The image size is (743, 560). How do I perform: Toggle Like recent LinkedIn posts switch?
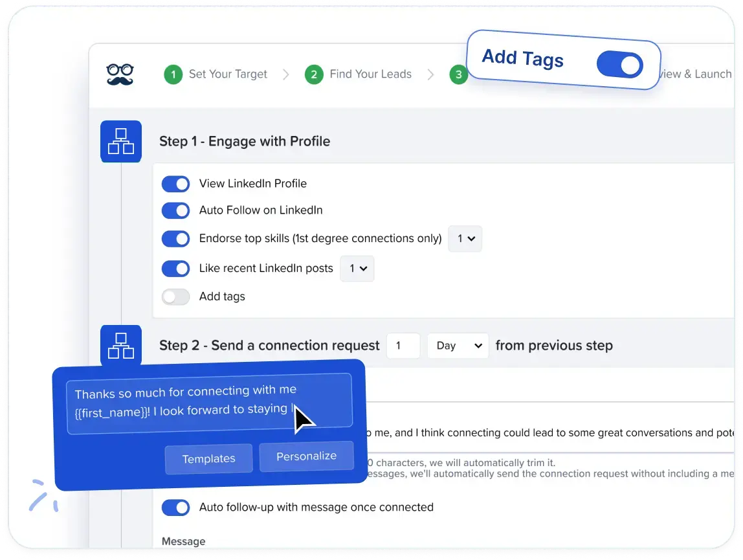(x=175, y=269)
